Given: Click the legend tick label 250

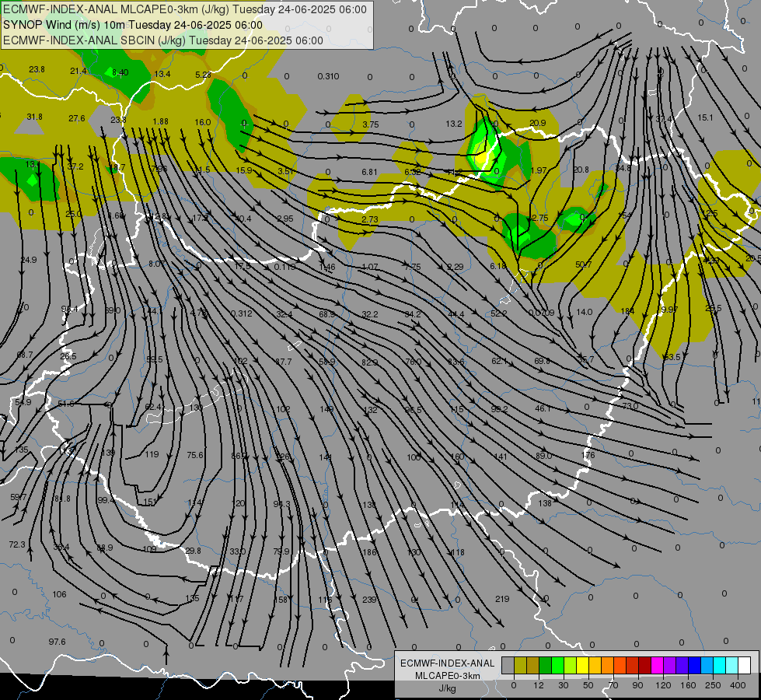Looking at the screenshot, I should (x=713, y=685).
